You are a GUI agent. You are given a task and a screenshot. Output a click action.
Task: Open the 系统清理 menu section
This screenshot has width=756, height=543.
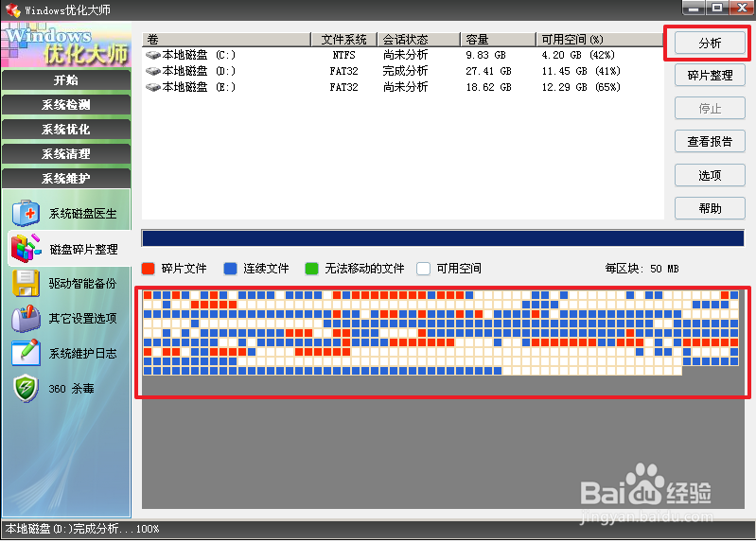(x=66, y=154)
